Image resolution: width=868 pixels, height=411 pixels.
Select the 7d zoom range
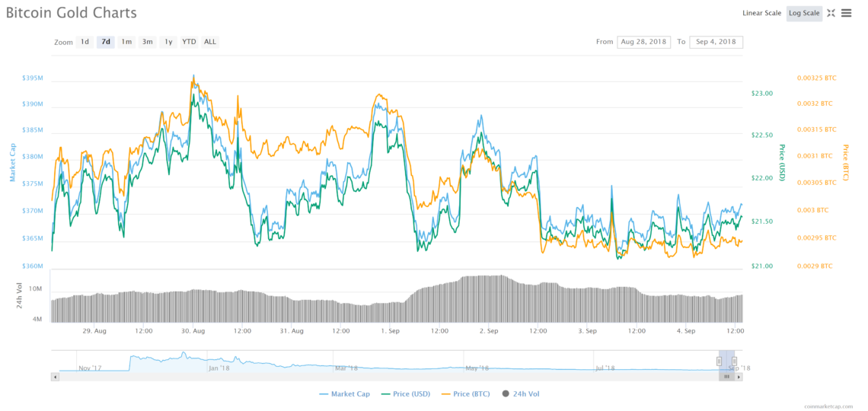(x=106, y=42)
